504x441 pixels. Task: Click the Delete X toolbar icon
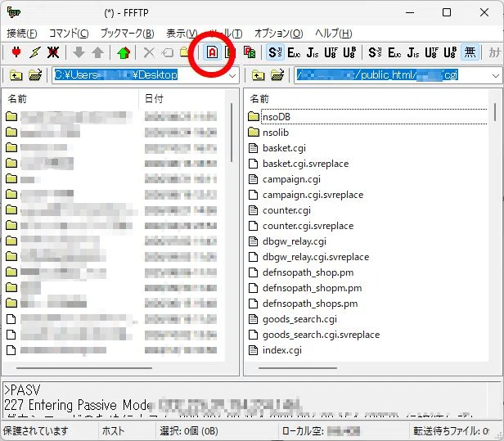point(149,52)
